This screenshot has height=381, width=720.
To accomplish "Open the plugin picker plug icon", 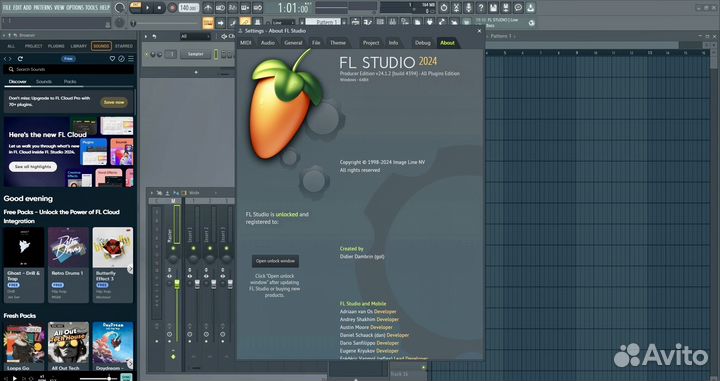I will [430, 22].
